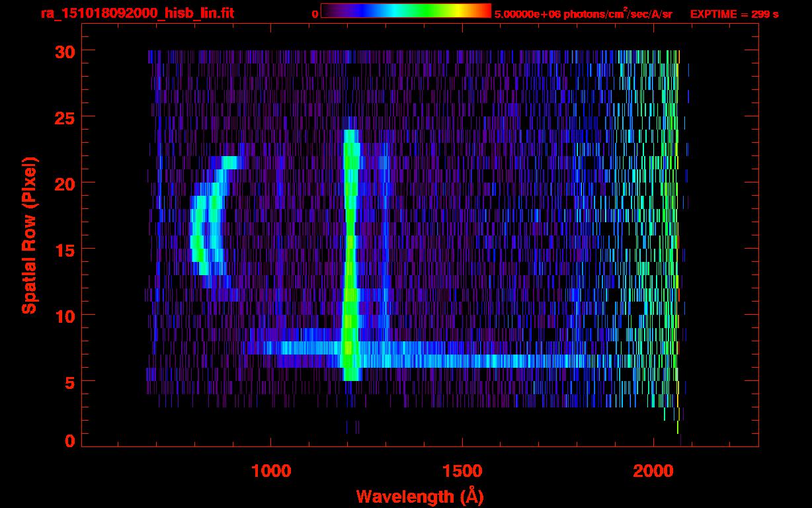Click the 20 spatial row tick label
812x508 pixels.
point(65,183)
